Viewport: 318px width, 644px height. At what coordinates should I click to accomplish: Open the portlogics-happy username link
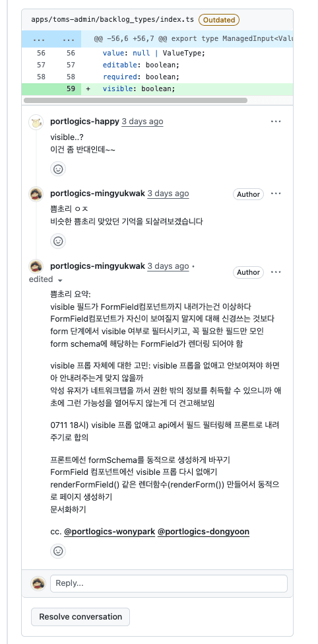[x=84, y=121]
